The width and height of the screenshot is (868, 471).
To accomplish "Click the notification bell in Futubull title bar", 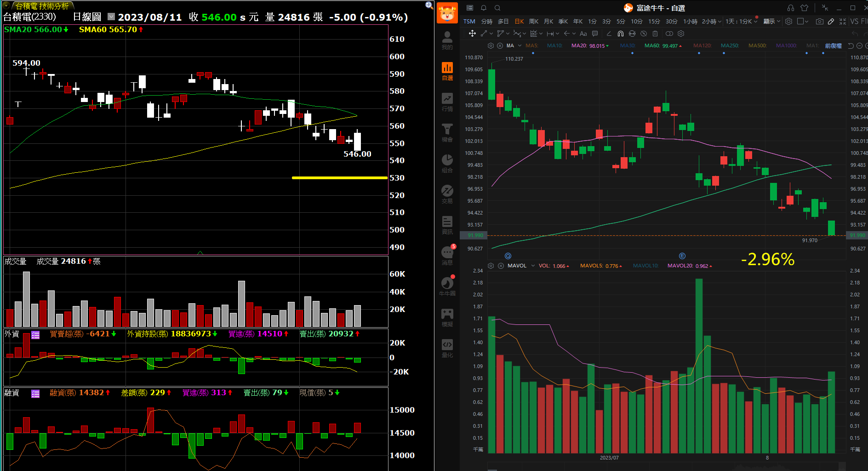I will [x=484, y=8].
